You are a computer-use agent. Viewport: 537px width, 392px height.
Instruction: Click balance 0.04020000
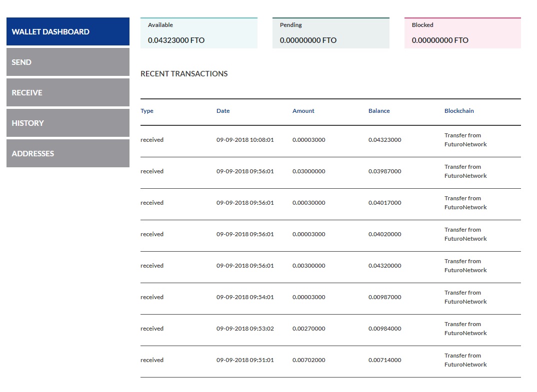pyautogui.click(x=384, y=234)
